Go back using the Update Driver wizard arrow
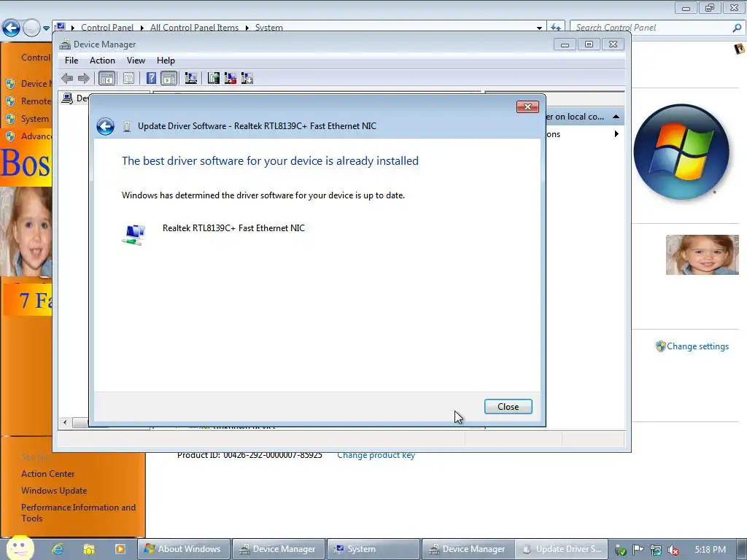747x560 pixels. coord(105,126)
